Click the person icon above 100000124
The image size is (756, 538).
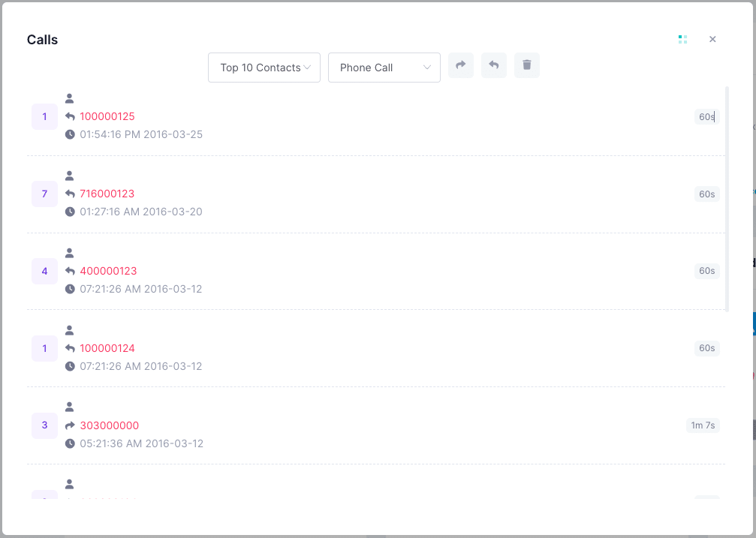(69, 330)
